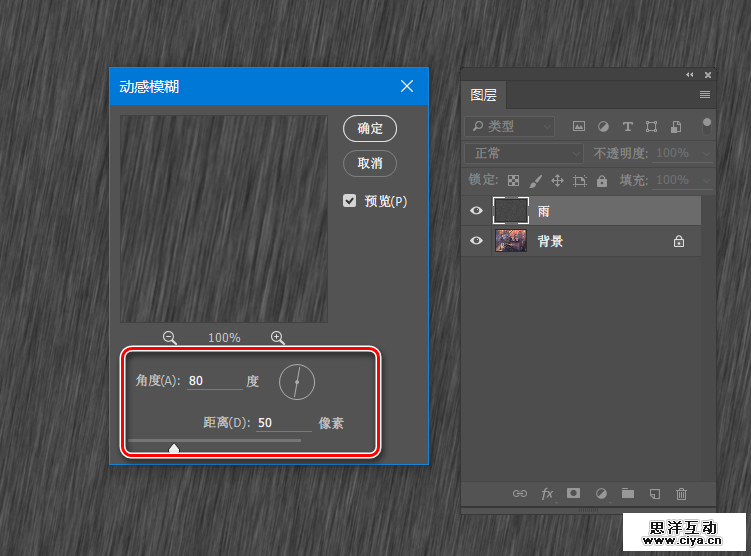This screenshot has height=556, width=751.
Task: Click the distance slider handle
Action: [x=174, y=448]
